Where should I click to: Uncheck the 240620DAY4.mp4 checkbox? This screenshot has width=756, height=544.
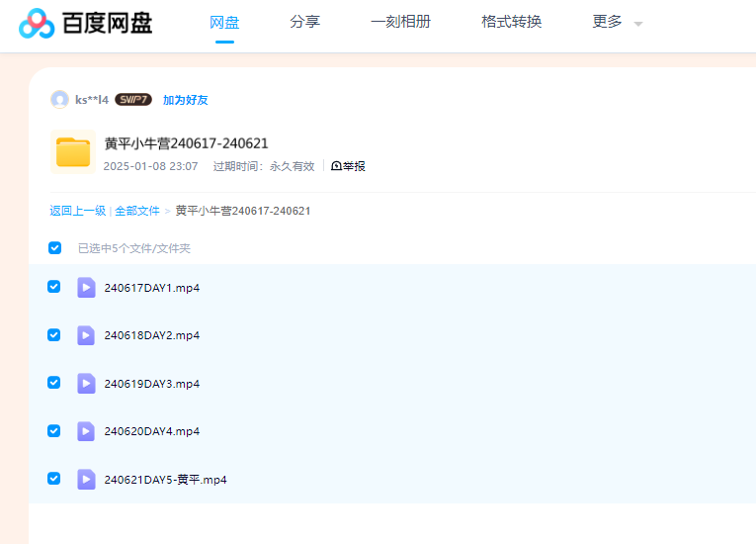coord(54,430)
